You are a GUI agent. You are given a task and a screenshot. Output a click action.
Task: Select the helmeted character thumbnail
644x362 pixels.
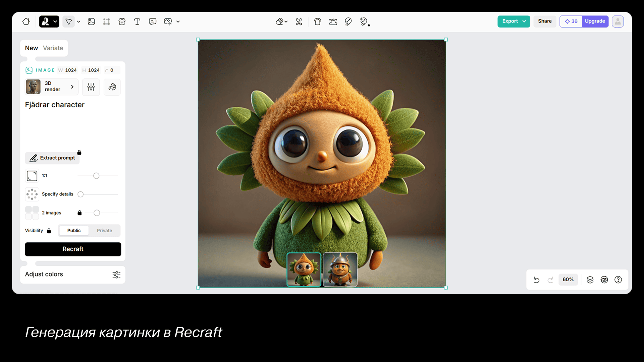[340, 270]
